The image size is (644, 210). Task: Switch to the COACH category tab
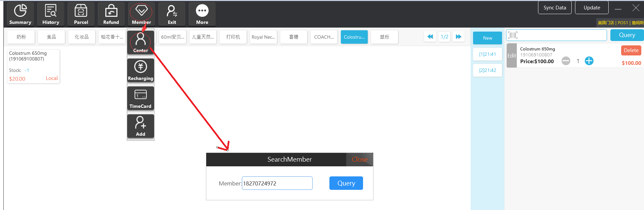click(324, 37)
